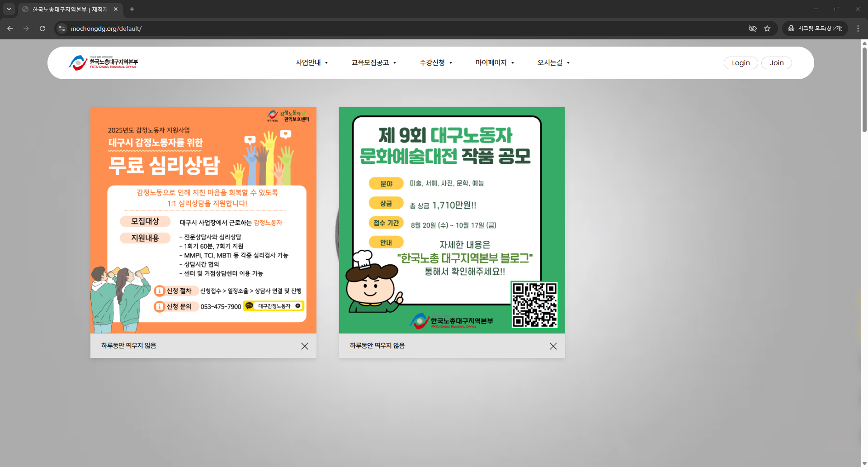Go back to the previous page
This screenshot has height=467, width=868.
coord(10,29)
